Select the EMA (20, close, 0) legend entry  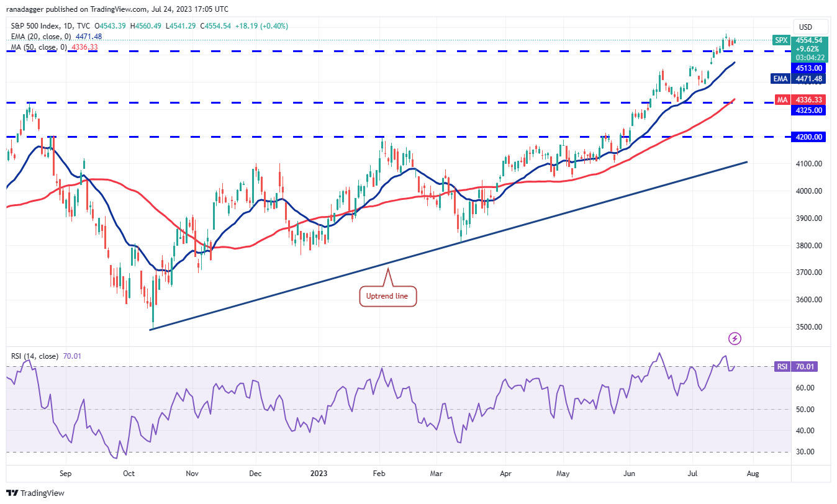pyautogui.click(x=38, y=37)
